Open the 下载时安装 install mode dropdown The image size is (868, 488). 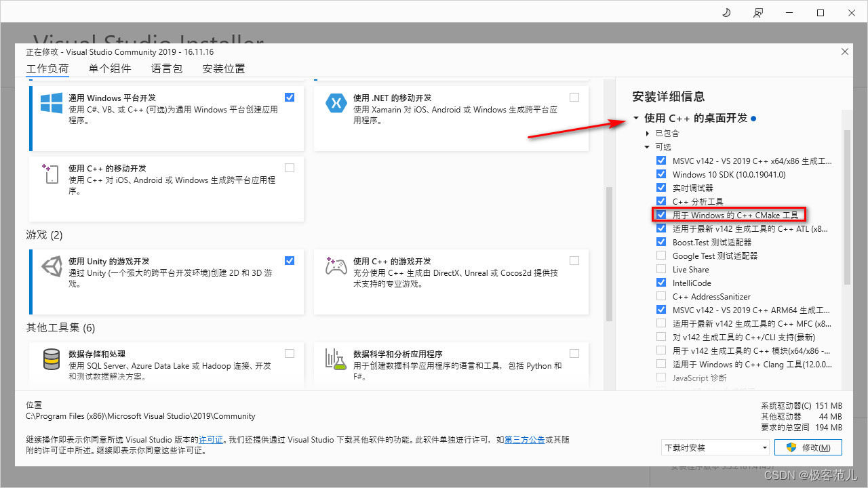point(715,447)
